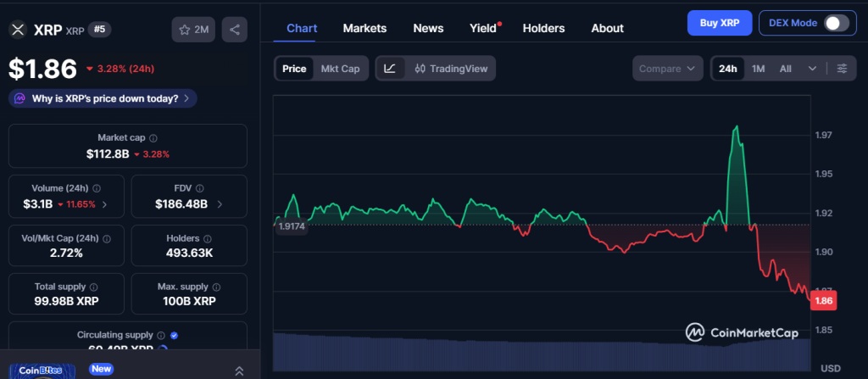Viewport: 868px width, 379px height.
Task: Set chart range to 24h
Action: (727, 69)
